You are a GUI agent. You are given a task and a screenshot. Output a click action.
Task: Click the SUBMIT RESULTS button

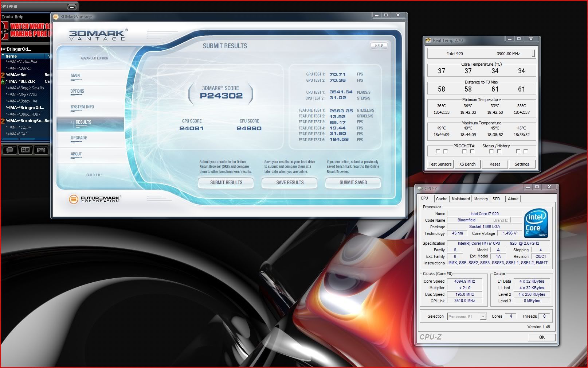226,182
